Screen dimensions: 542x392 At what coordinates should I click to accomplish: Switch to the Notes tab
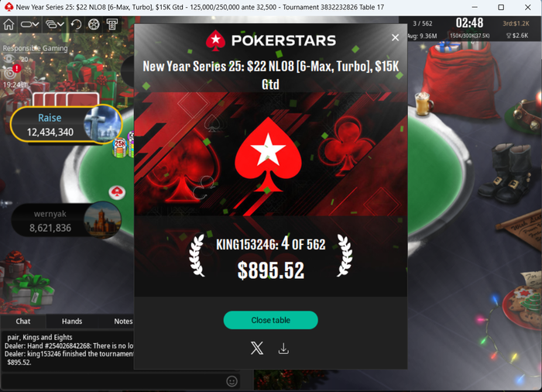123,321
